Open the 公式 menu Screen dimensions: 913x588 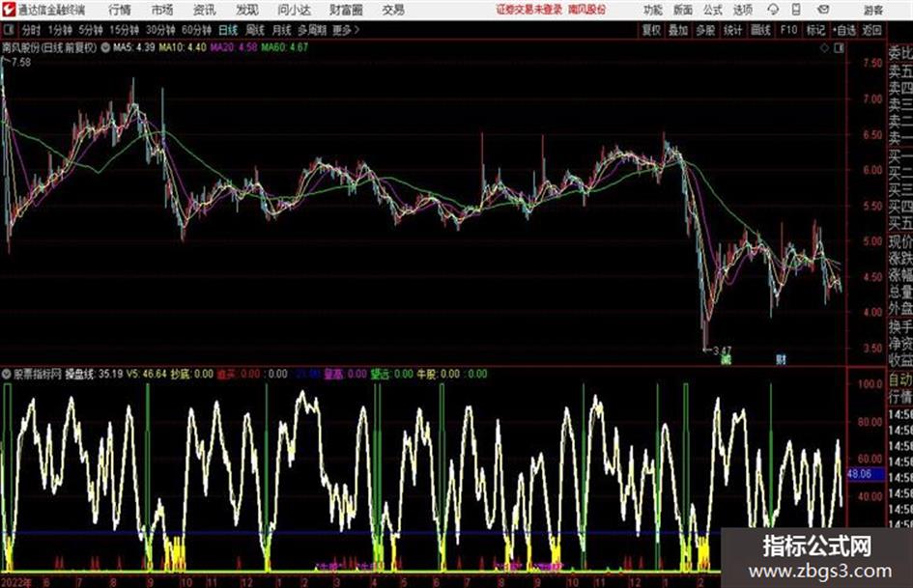713,10
